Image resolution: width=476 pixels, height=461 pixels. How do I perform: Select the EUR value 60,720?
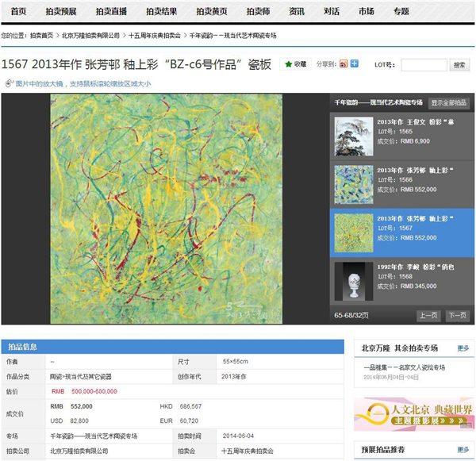(189, 421)
